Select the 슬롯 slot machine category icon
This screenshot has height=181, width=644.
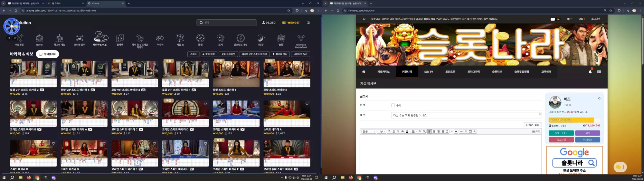[281, 38]
